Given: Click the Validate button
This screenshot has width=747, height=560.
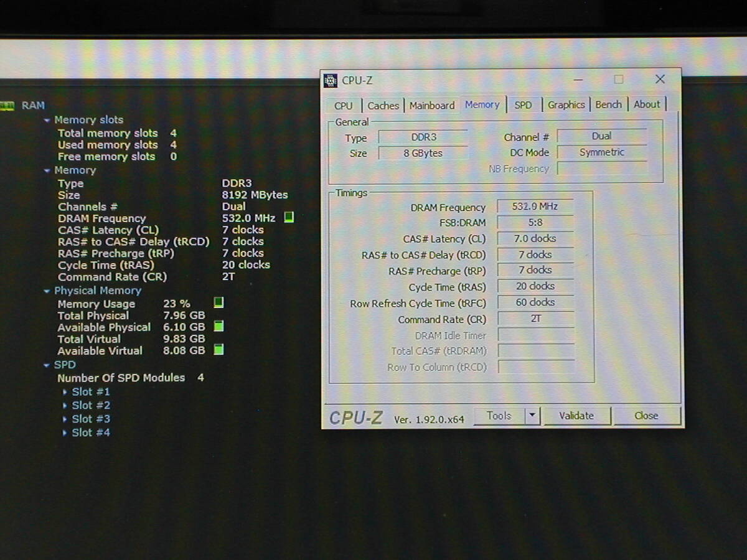Looking at the screenshot, I should (577, 416).
